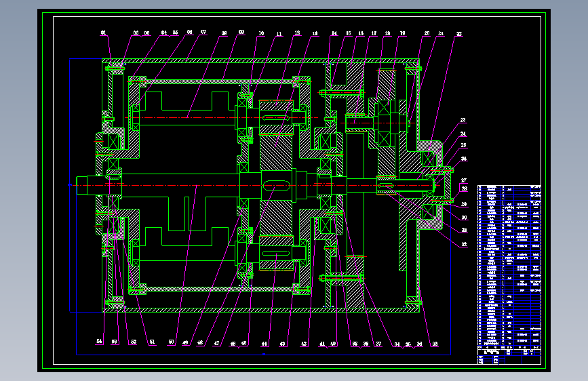Select part callout number 16

361,33
